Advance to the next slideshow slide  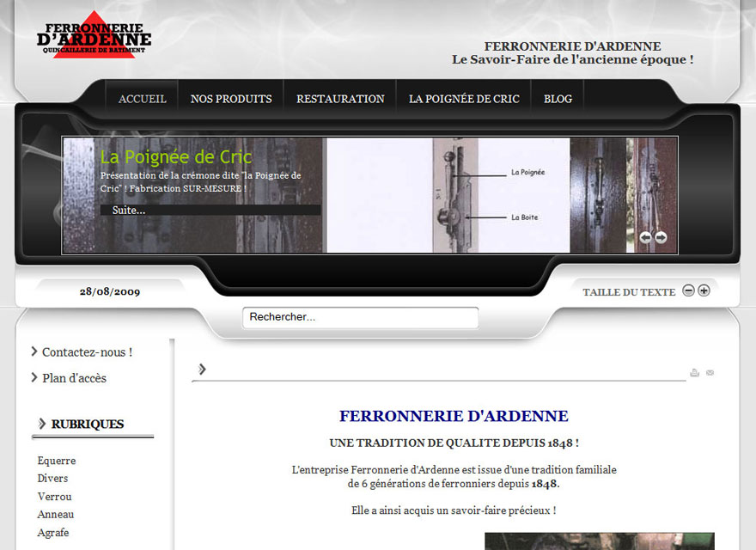[x=661, y=238]
